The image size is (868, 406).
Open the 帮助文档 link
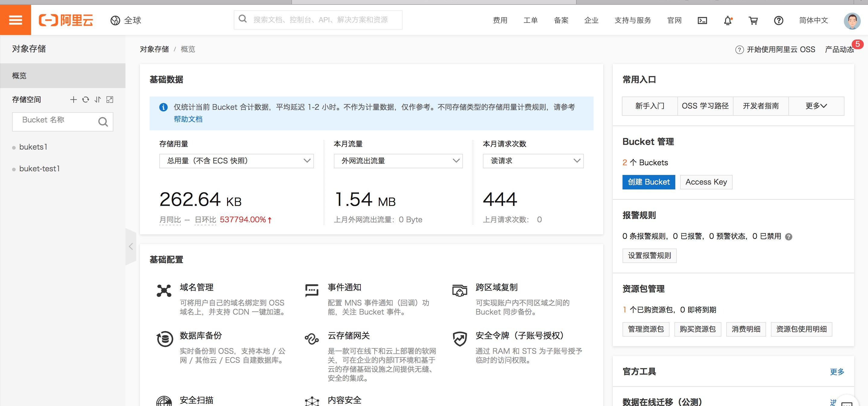click(188, 119)
